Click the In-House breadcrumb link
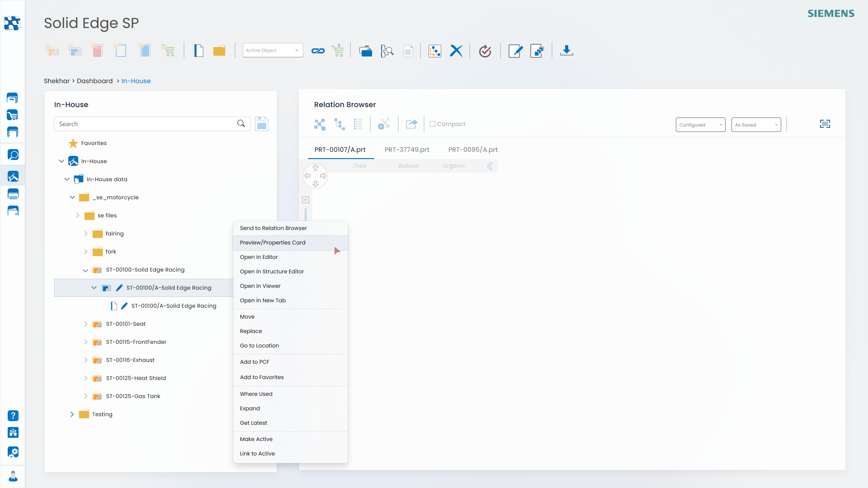 pos(136,81)
